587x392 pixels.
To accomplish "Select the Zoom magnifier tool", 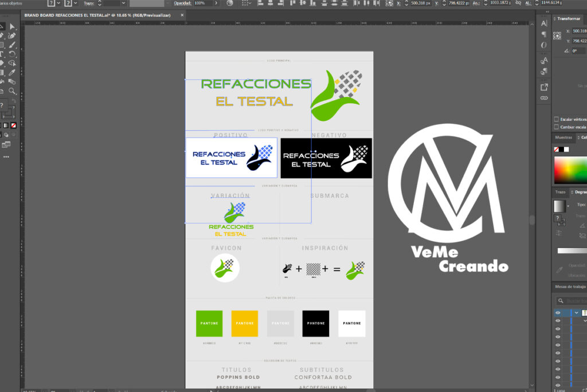I will coord(13,91).
